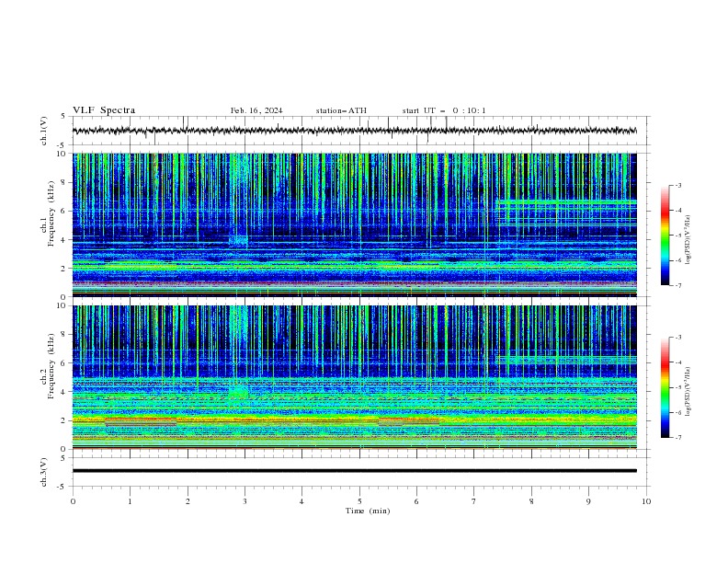Image resolution: width=728 pixels, height=563 pixels.
Task: Click the "5" tick label on time axis
Action: pos(359,501)
